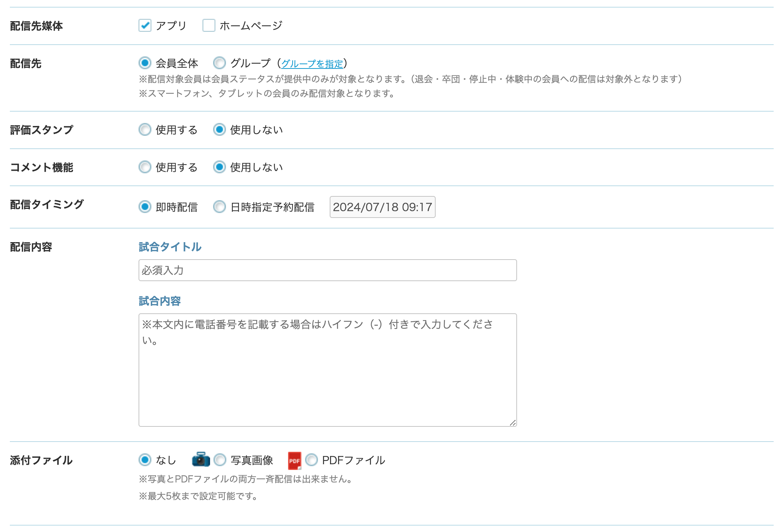Click the コメント機能 row label
This screenshot has height=532, width=782.
point(42,168)
